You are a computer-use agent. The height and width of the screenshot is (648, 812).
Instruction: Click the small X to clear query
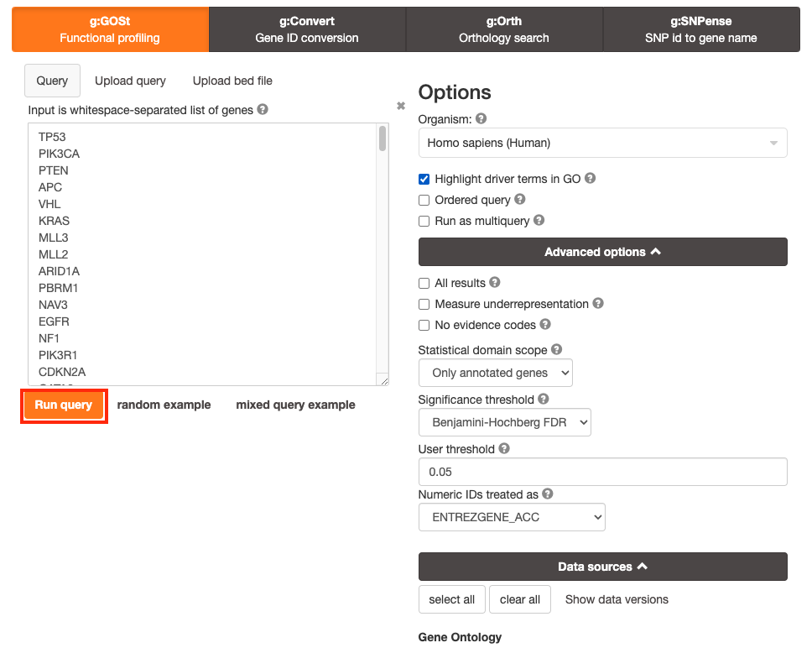click(401, 106)
